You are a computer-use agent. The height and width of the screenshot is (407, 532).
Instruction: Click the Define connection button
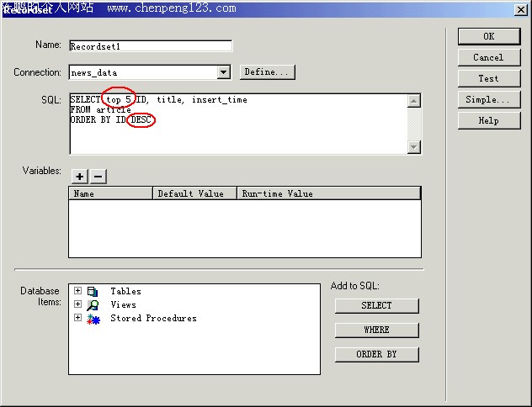click(x=268, y=72)
